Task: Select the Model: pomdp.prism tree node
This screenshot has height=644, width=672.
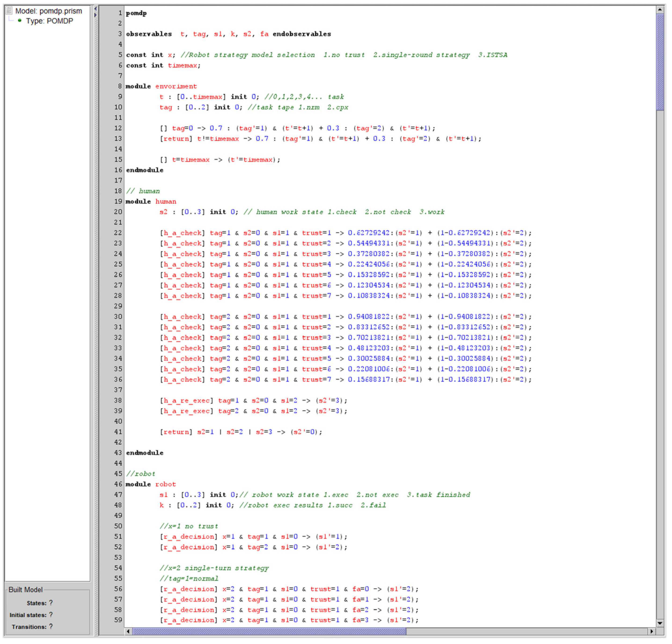Action: point(48,11)
